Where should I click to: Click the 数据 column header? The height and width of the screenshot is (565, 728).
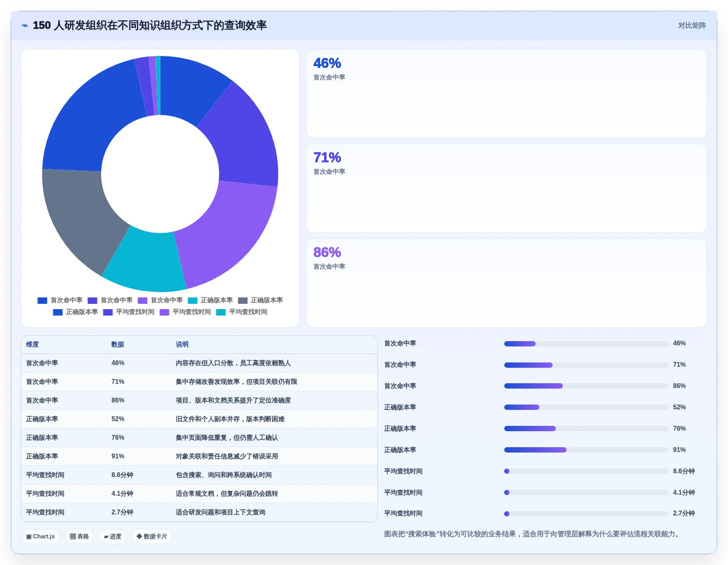coord(118,344)
